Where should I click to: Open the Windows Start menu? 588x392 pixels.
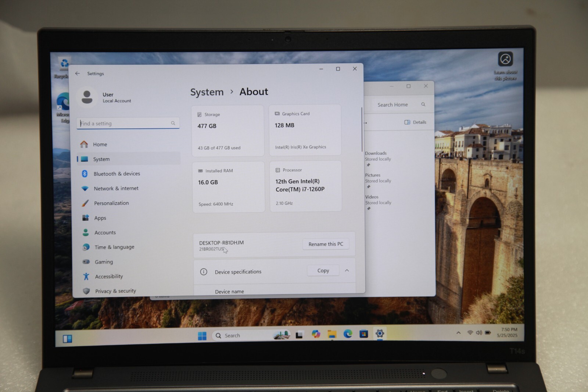pos(202,336)
